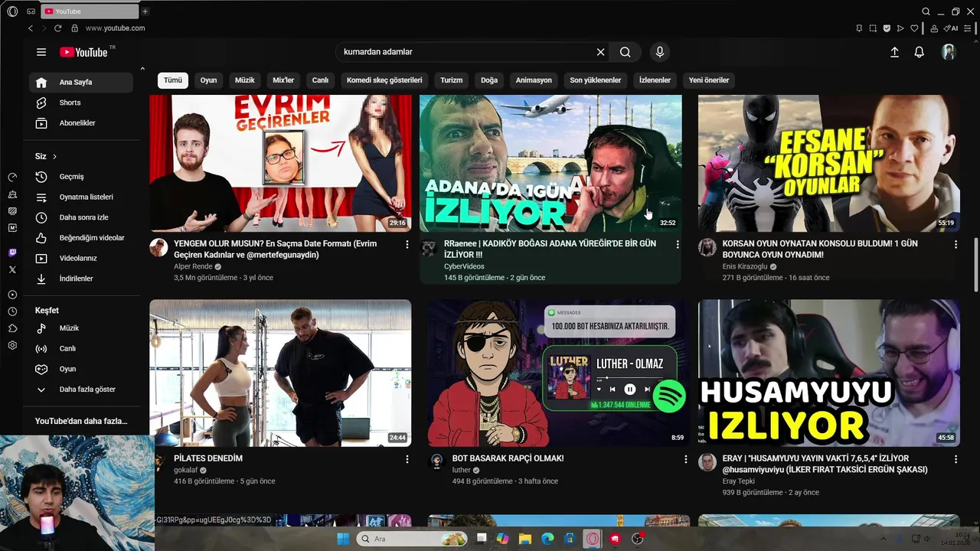Open more options for BOT BASARAK RAPÇİ video
This screenshot has width=980, height=551.
tap(686, 459)
